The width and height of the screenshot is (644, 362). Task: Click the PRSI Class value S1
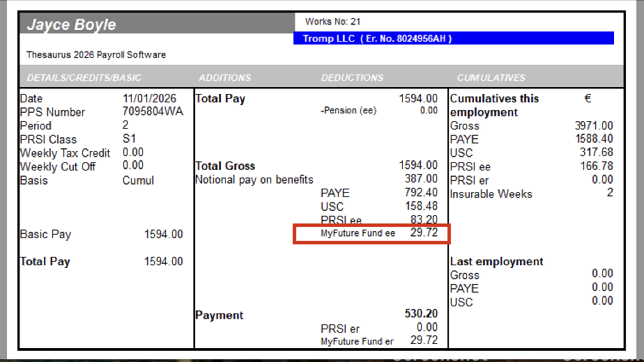pyautogui.click(x=130, y=139)
